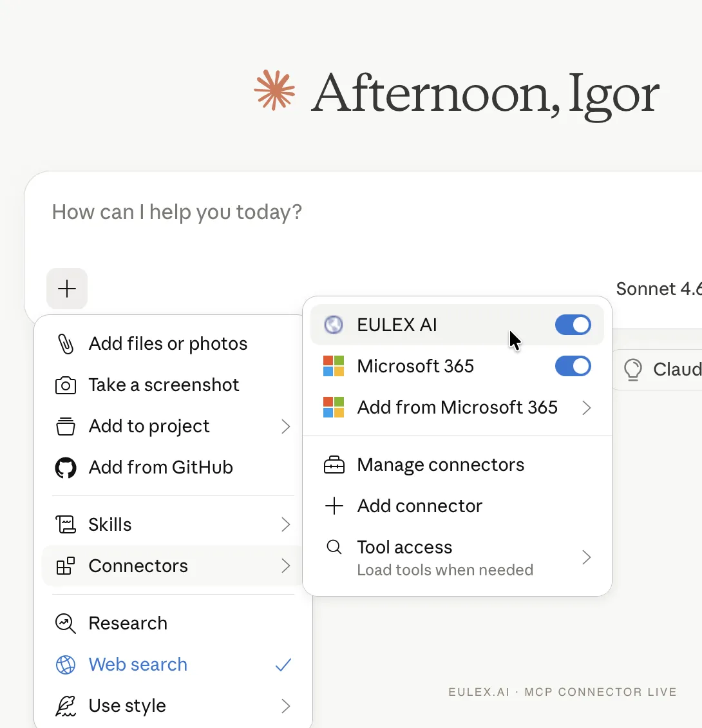Click the Add to project label

pyautogui.click(x=149, y=426)
